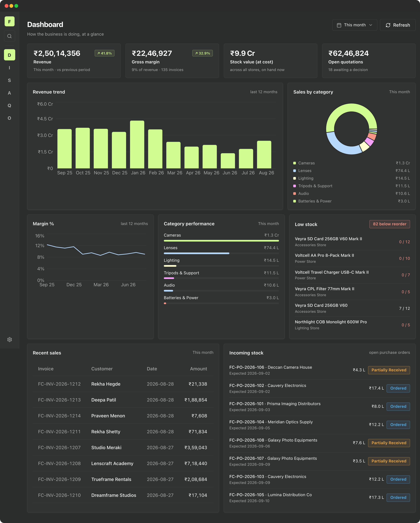Click the circular arrows refresh icon
Image resolution: width=420 pixels, height=523 pixels.
pos(388,25)
